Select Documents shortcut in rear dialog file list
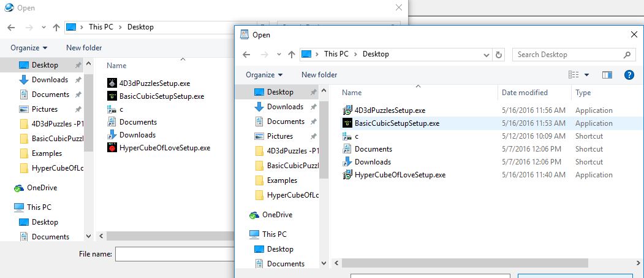 coord(132,122)
